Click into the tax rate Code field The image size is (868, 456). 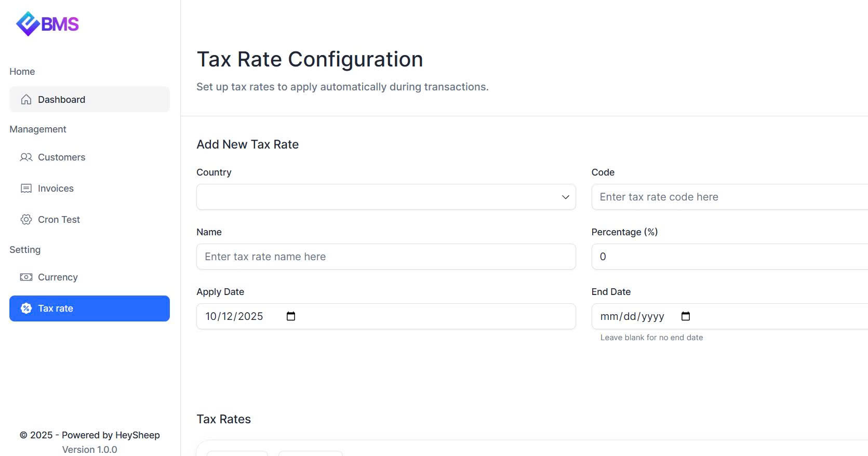[x=727, y=197]
